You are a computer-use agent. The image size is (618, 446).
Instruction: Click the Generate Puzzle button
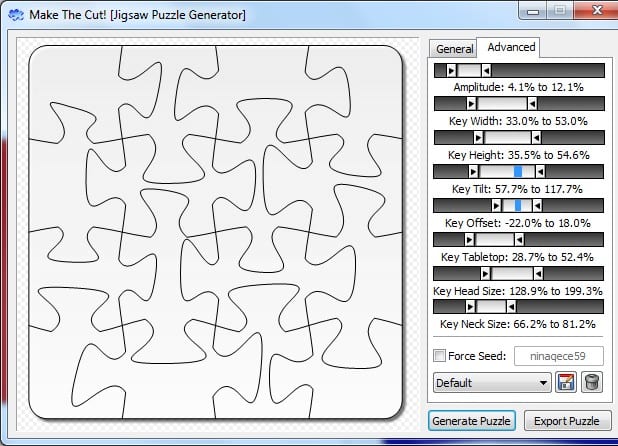471,421
